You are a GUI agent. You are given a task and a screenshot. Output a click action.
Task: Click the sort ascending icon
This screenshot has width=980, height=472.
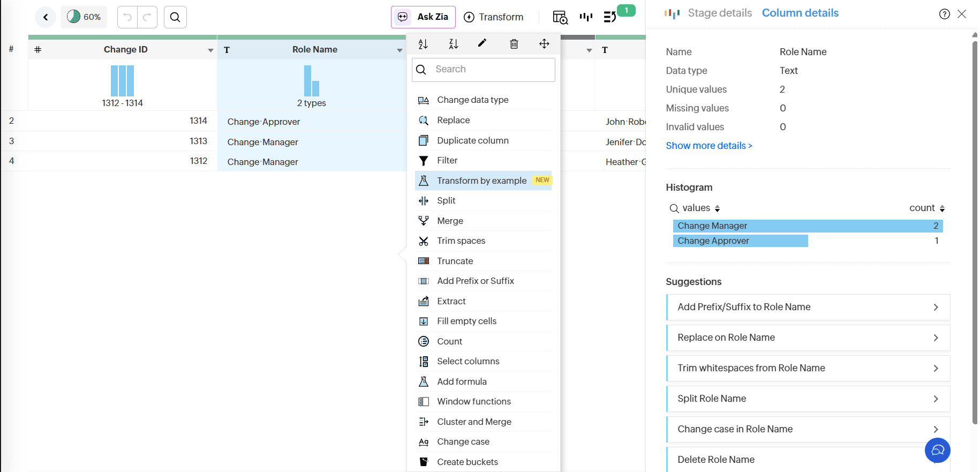(423, 44)
